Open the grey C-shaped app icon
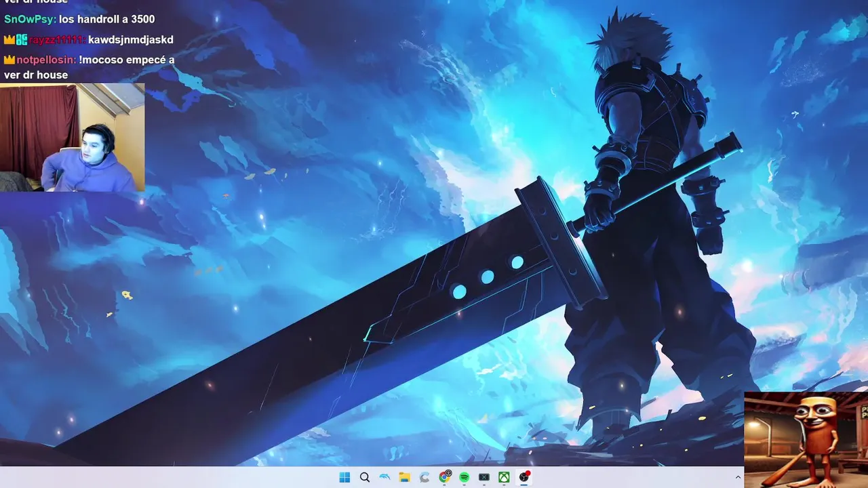 (425, 477)
